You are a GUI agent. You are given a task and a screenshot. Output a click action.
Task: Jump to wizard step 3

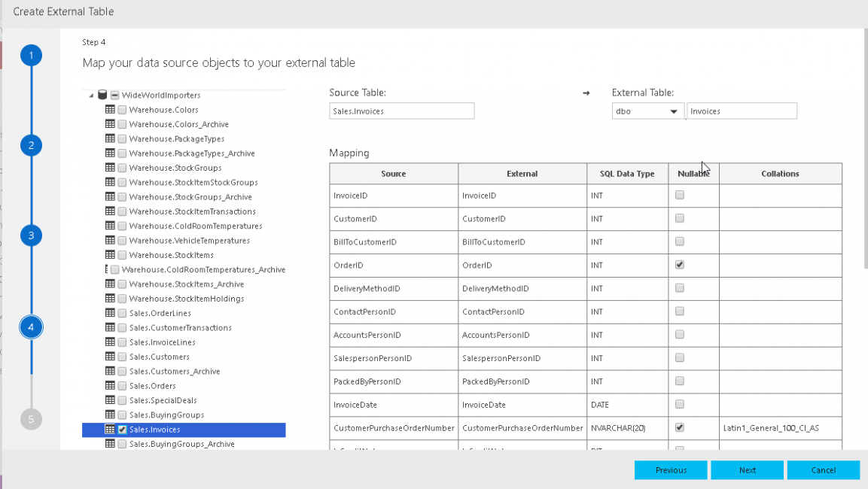31,235
